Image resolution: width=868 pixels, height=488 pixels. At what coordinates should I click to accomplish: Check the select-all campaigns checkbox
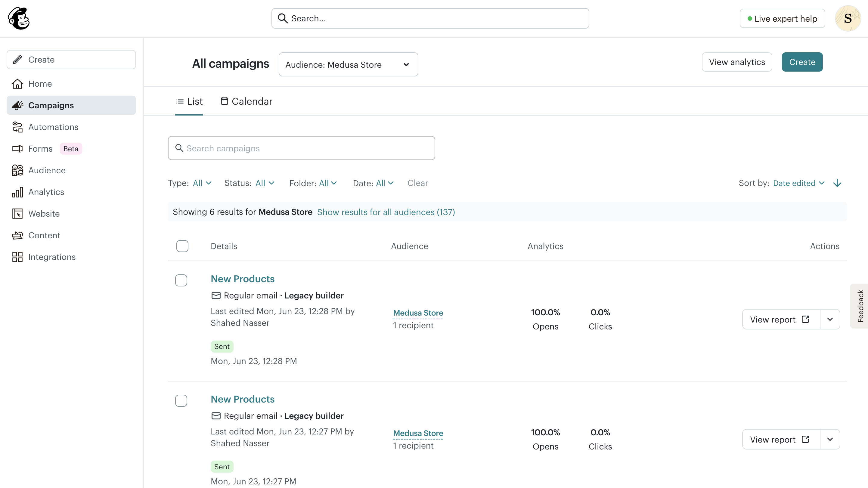[x=182, y=246]
